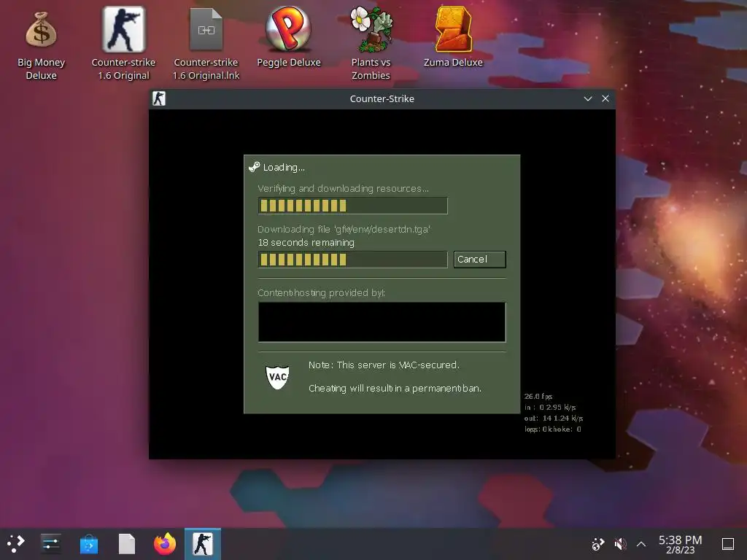Click the verifying resources progress bar
This screenshot has height=560, width=747.
point(352,206)
